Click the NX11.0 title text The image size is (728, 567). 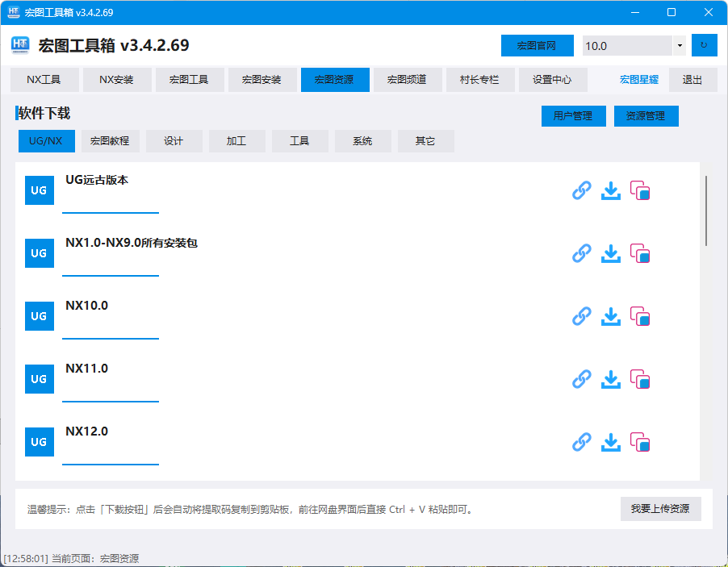tap(87, 369)
